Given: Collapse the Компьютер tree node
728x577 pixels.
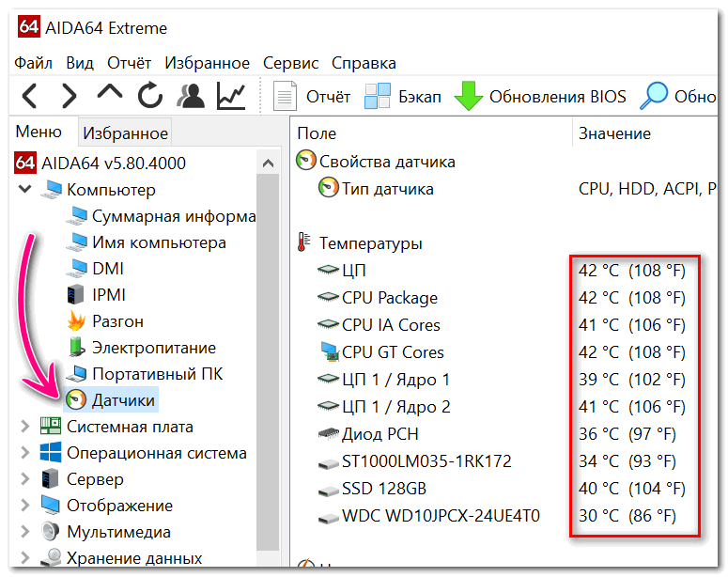Looking at the screenshot, I should click(24, 189).
